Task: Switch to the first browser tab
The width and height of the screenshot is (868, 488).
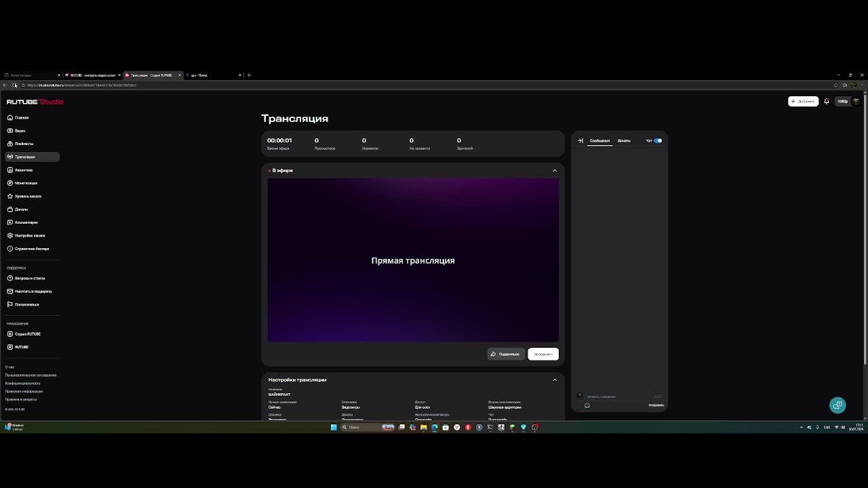Action: [x=31, y=75]
